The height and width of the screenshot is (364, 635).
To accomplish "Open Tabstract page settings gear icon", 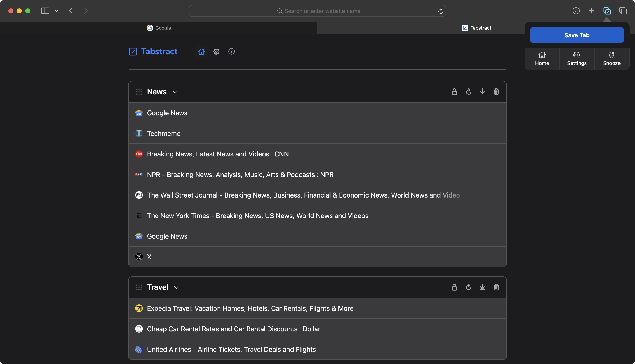I will (216, 52).
